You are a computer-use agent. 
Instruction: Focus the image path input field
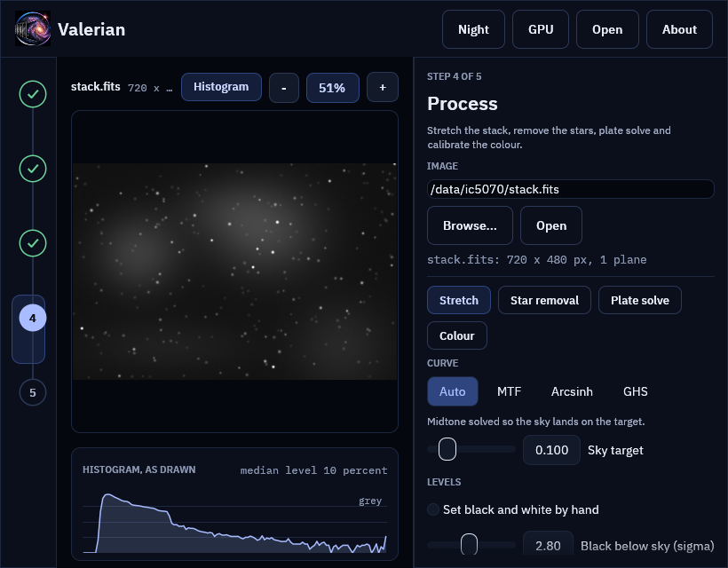[x=570, y=189]
